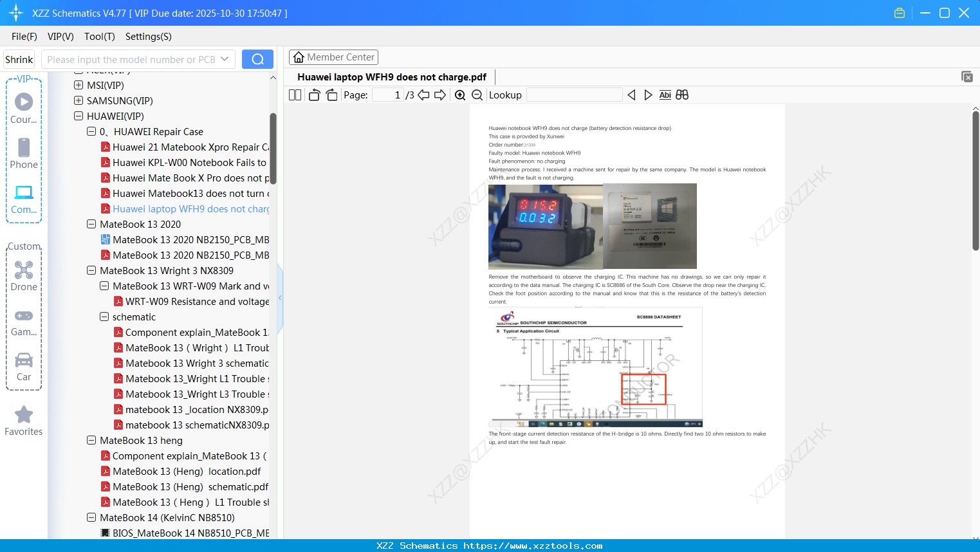Zoom out of the PDF document

pyautogui.click(x=477, y=95)
